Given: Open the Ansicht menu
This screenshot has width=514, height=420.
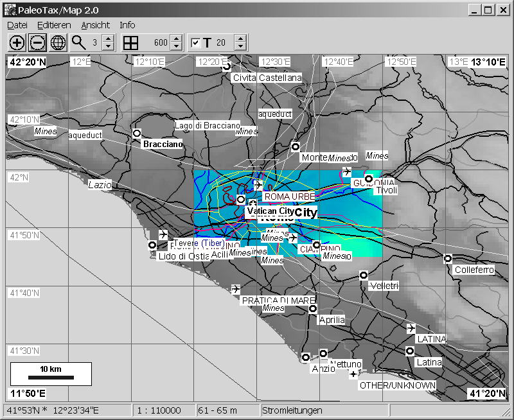Looking at the screenshot, I should pos(95,25).
